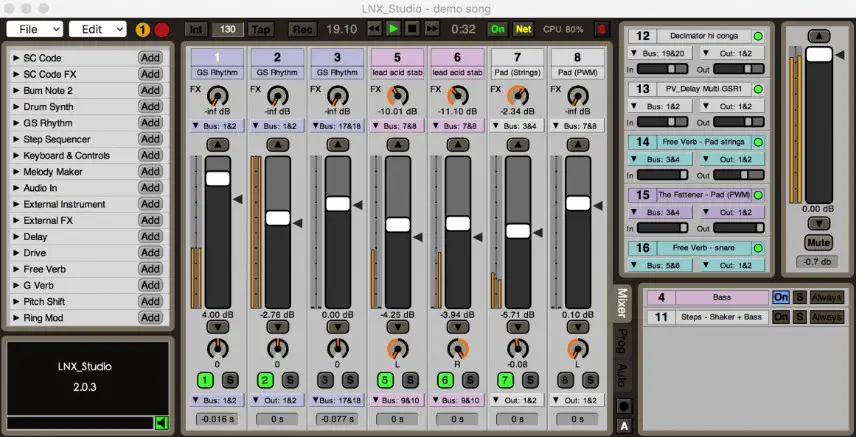Open channel 3 top Bus: 17&18 dropdown
The image size is (856, 437).
pyautogui.click(x=337, y=126)
